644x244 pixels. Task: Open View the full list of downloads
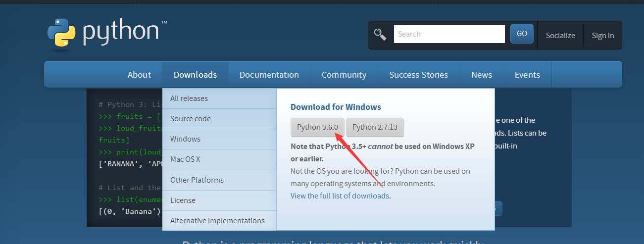340,196
